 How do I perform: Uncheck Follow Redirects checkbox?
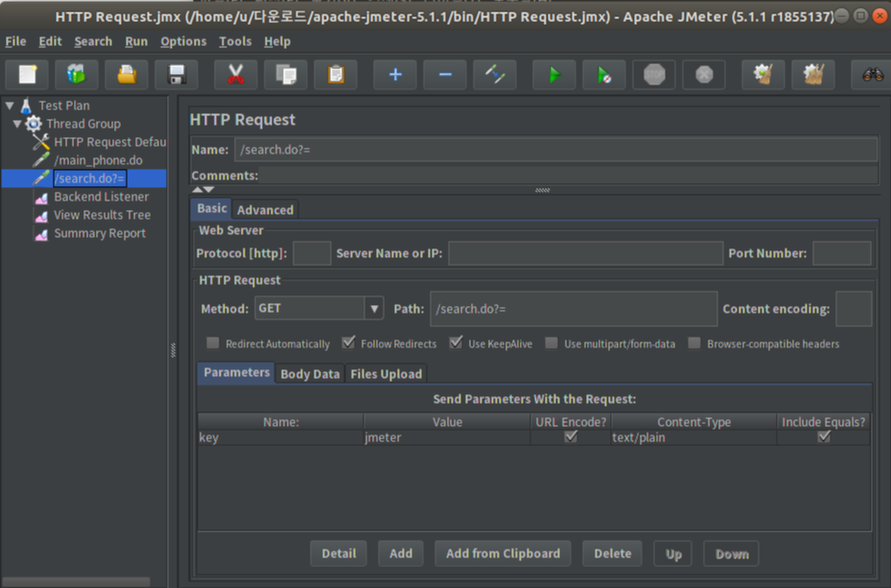[x=348, y=342]
